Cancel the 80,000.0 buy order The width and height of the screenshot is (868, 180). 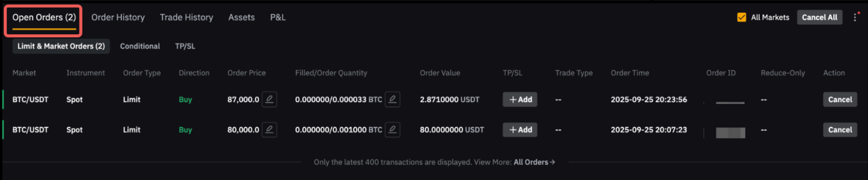pyautogui.click(x=840, y=130)
